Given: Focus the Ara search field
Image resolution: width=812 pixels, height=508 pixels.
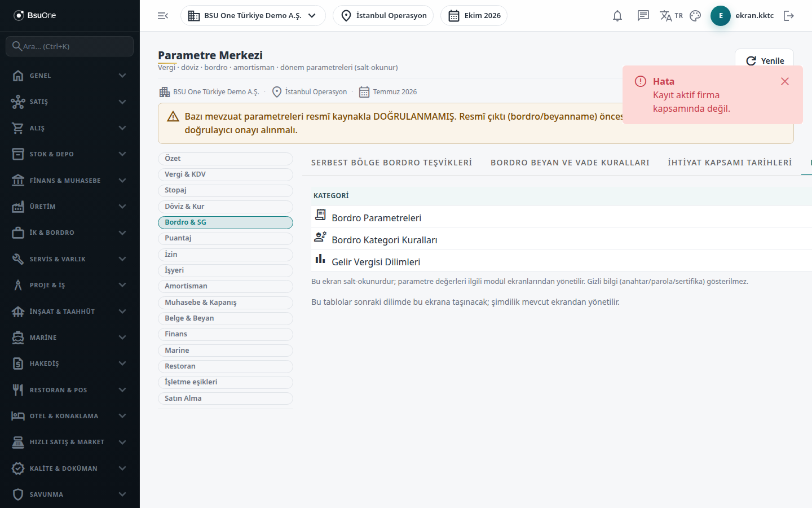Looking at the screenshot, I should 69,46.
